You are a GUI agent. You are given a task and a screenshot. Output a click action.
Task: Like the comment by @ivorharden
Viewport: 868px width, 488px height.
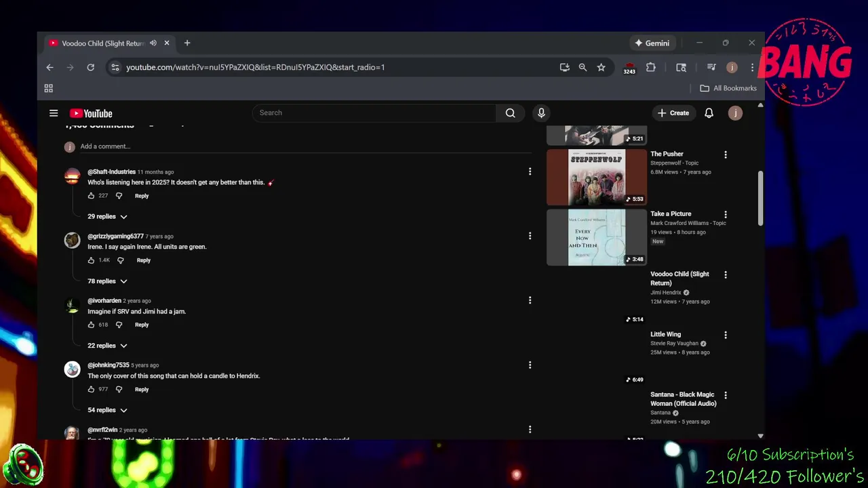tap(91, 325)
